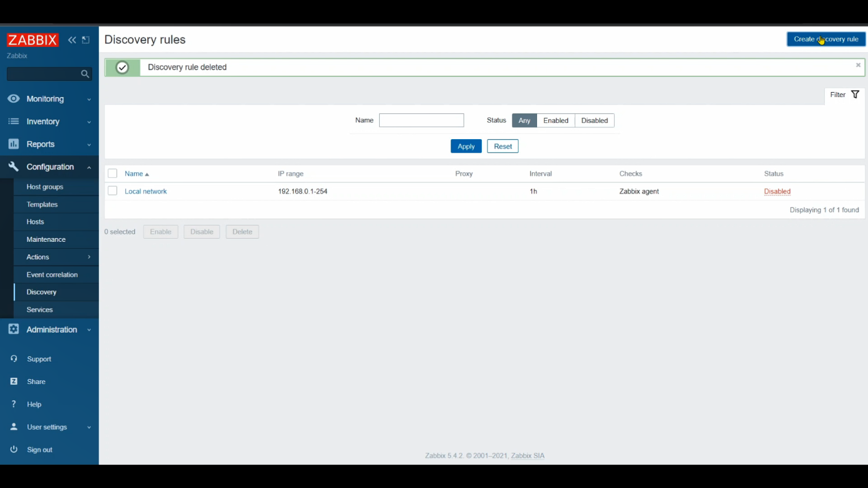868x488 pixels.
Task: Open Services menu item
Action: click(x=56, y=309)
